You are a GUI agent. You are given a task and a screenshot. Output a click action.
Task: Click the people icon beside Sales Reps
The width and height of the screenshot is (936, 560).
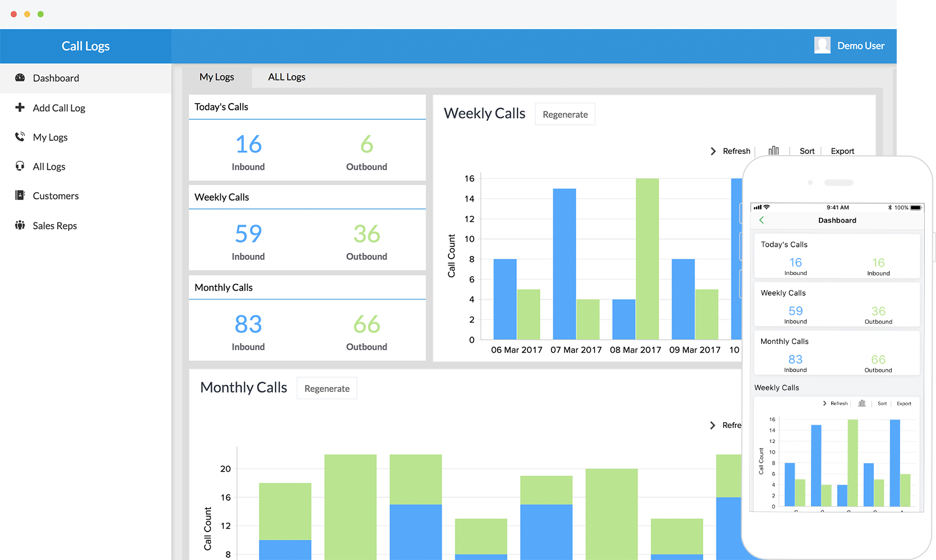coord(20,225)
